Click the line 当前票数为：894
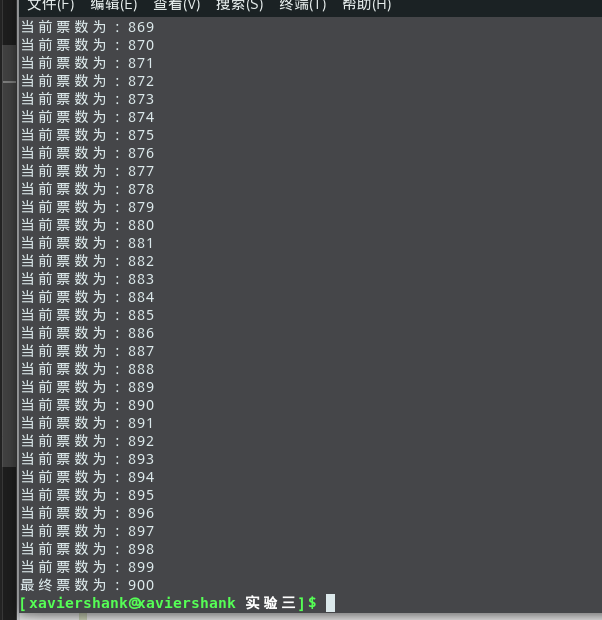The image size is (602, 620). click(87, 477)
